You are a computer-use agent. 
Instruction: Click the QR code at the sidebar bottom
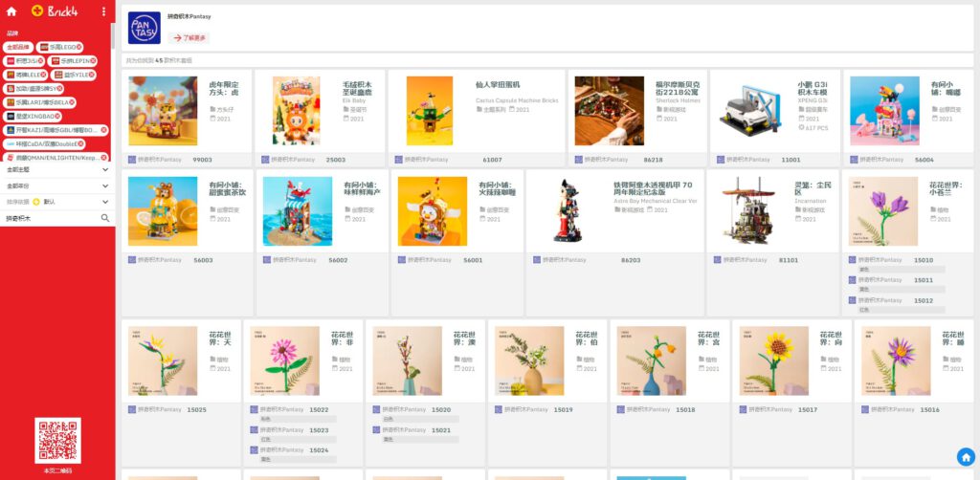57,441
